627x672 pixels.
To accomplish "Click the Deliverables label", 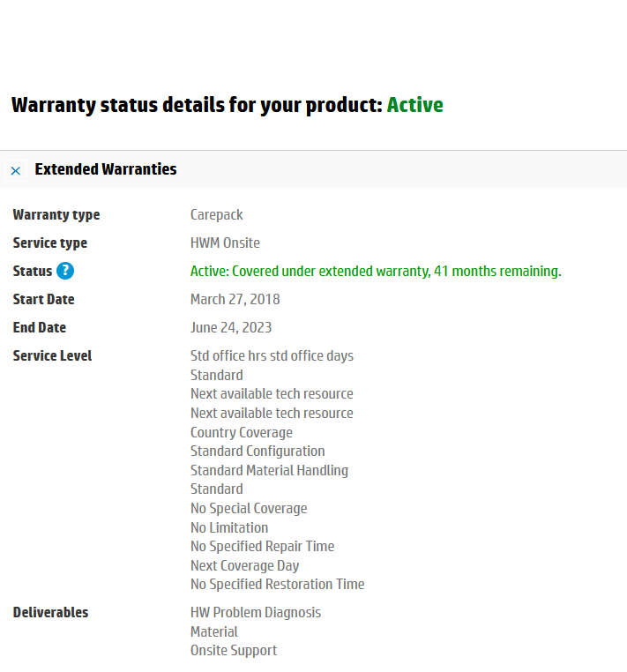I will (50, 612).
